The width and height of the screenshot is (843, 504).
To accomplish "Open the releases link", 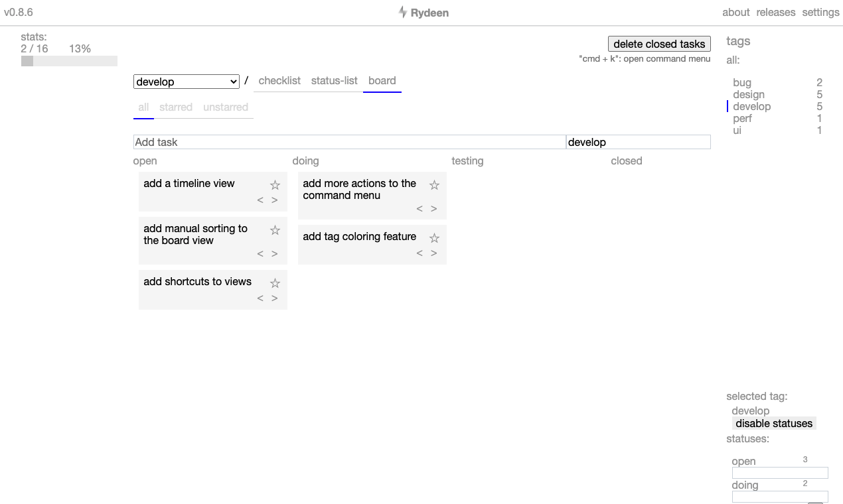I will (776, 12).
